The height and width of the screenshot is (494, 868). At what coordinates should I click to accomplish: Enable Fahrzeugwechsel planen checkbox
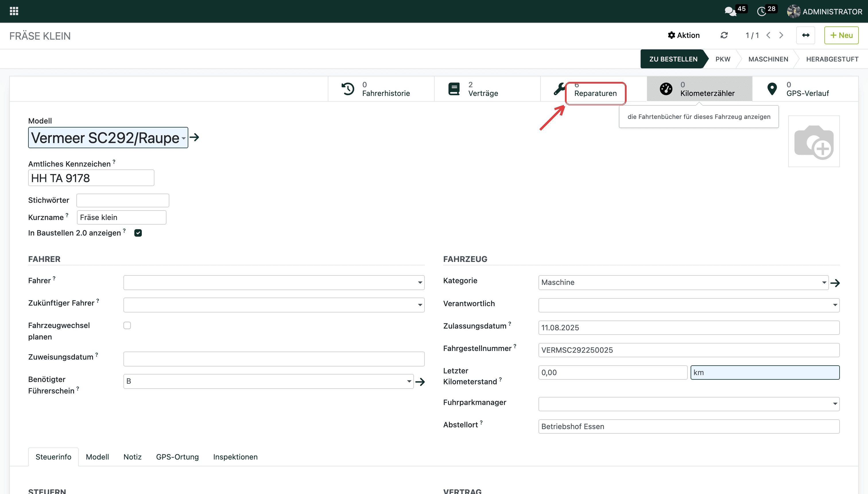coord(127,325)
